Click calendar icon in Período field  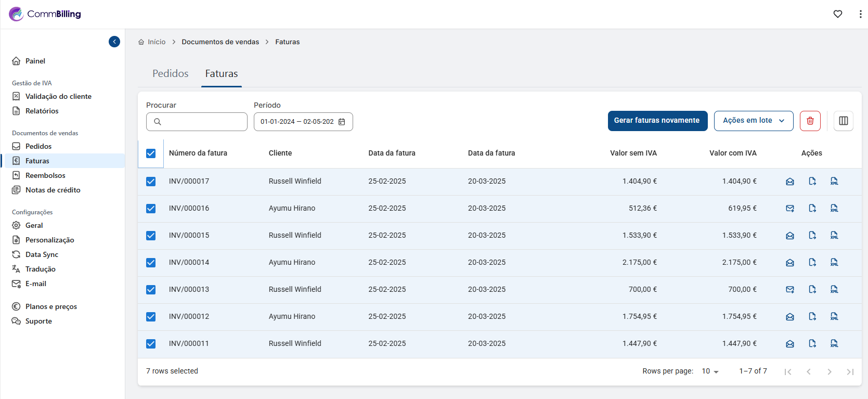pos(342,122)
